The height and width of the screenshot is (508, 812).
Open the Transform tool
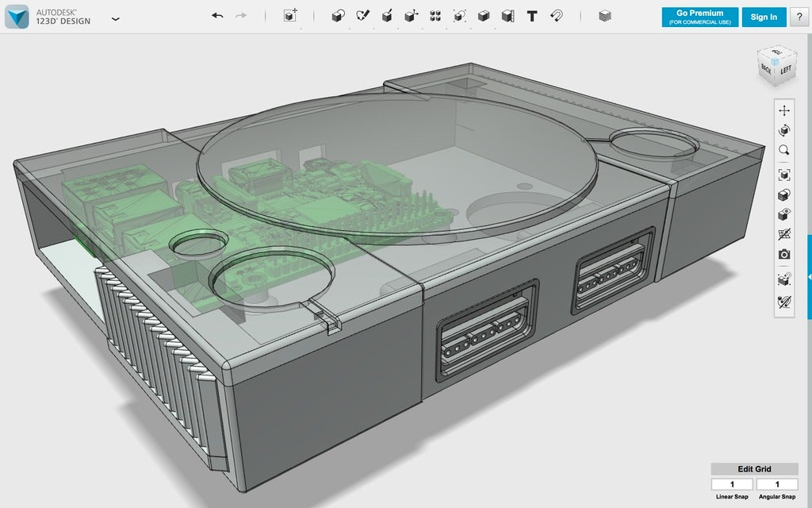tap(290, 16)
